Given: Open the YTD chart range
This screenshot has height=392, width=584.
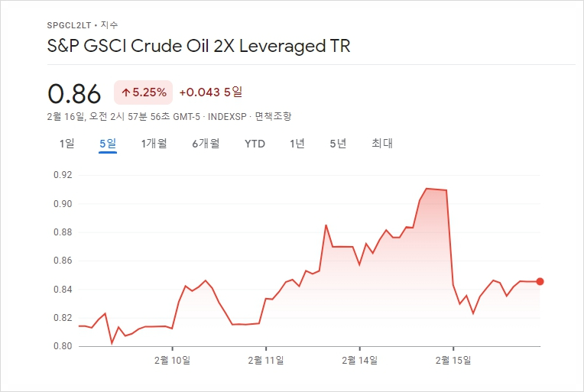Looking at the screenshot, I should (x=255, y=144).
